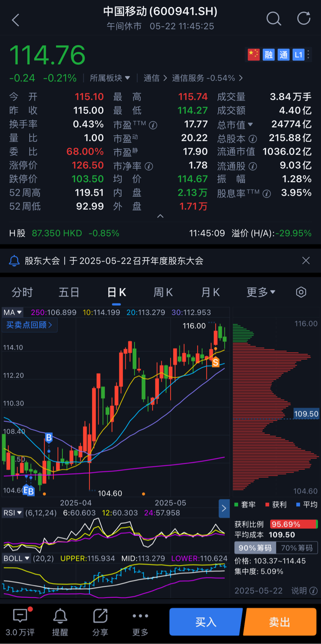Screen dimensions: 321x644
Task: Open the info icon next to 市净率
Action: pyautogui.click(x=148, y=166)
